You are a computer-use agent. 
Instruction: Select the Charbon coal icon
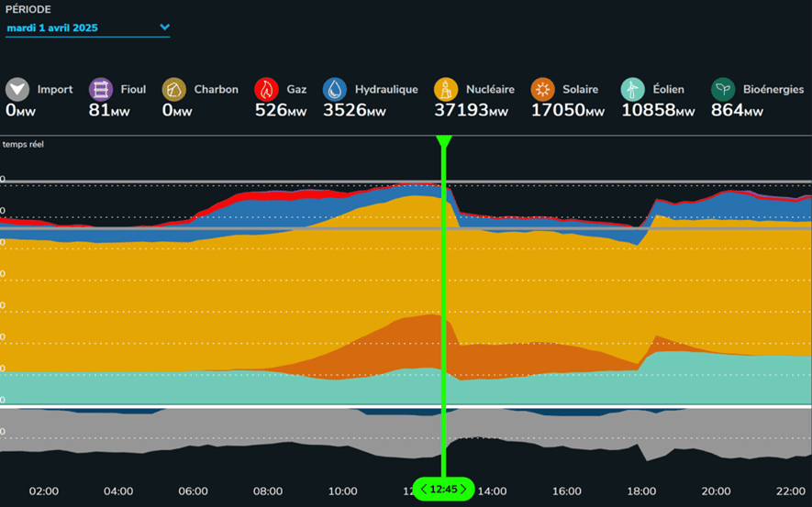pyautogui.click(x=174, y=90)
